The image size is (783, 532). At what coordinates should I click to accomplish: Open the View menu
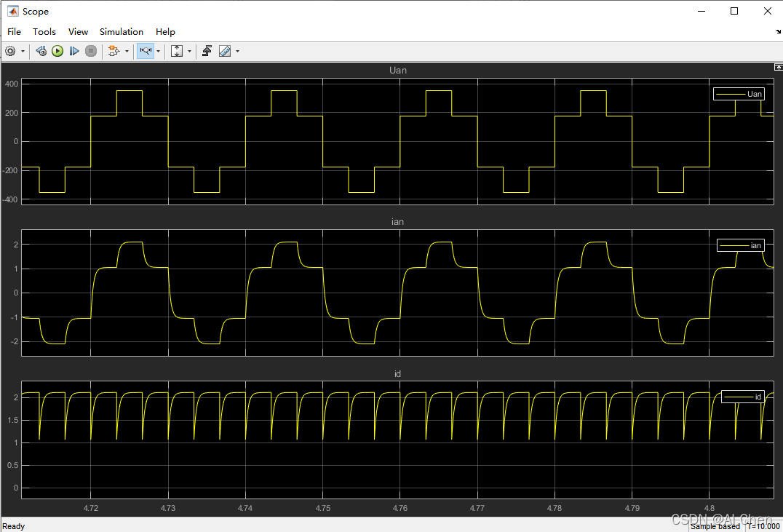78,32
